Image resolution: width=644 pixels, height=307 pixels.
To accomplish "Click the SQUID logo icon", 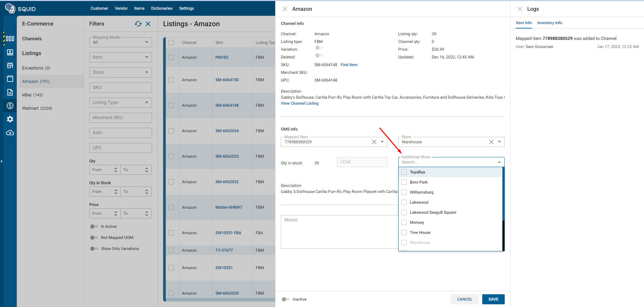I will coord(10,8).
